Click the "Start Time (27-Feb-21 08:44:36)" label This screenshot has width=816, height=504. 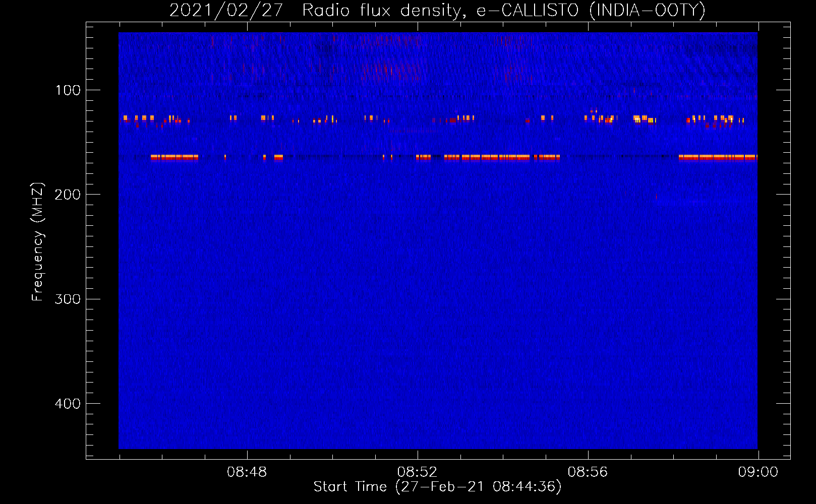coord(437,487)
